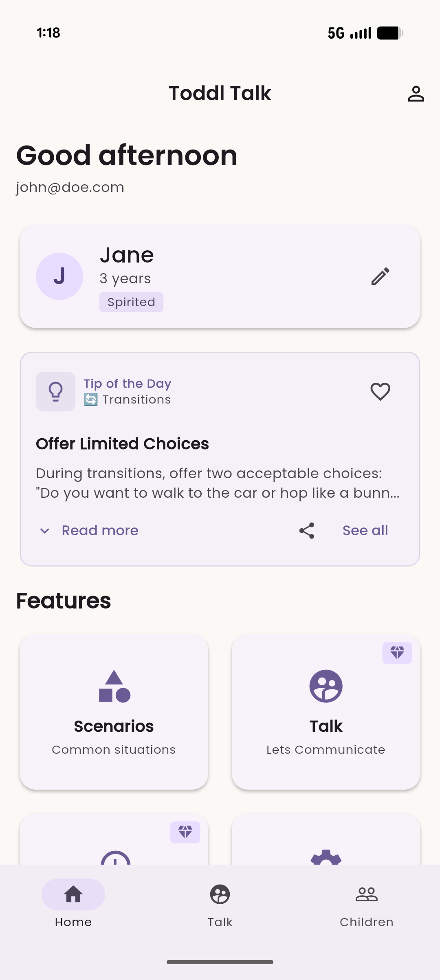440x980 pixels.
Task: Favorite the tip with heart icon
Action: (x=380, y=391)
